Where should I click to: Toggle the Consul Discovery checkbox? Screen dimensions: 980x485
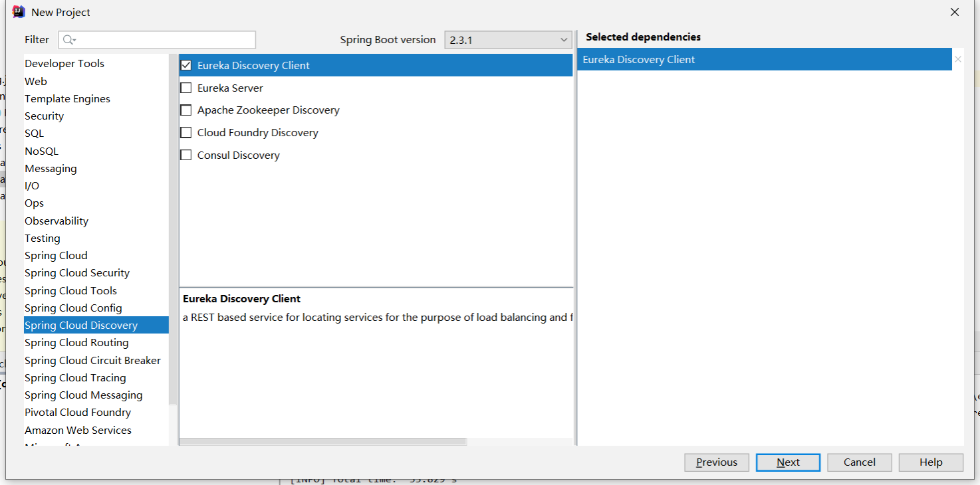click(186, 155)
